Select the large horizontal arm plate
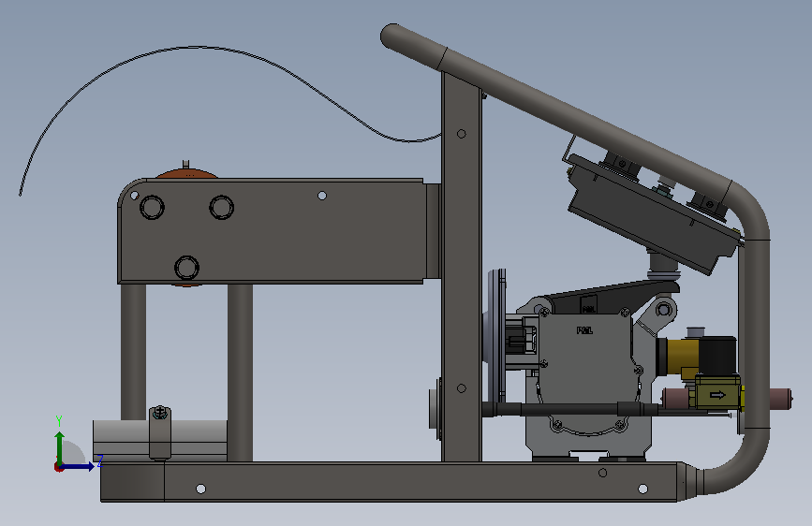This screenshot has width=812, height=526. point(272,231)
